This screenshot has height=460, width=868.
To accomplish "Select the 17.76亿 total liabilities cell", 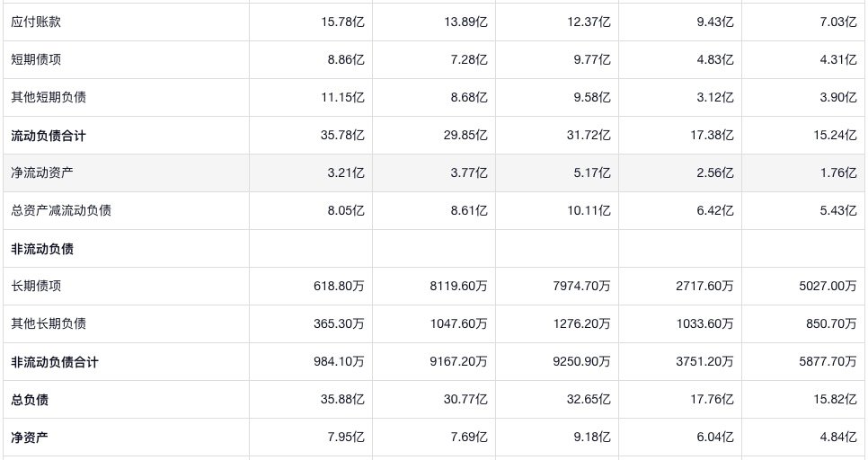I will 712,400.
